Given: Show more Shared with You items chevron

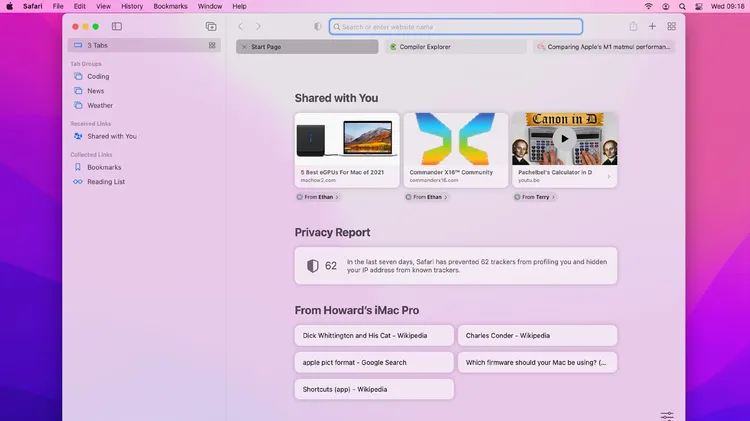Looking at the screenshot, I should (x=609, y=177).
